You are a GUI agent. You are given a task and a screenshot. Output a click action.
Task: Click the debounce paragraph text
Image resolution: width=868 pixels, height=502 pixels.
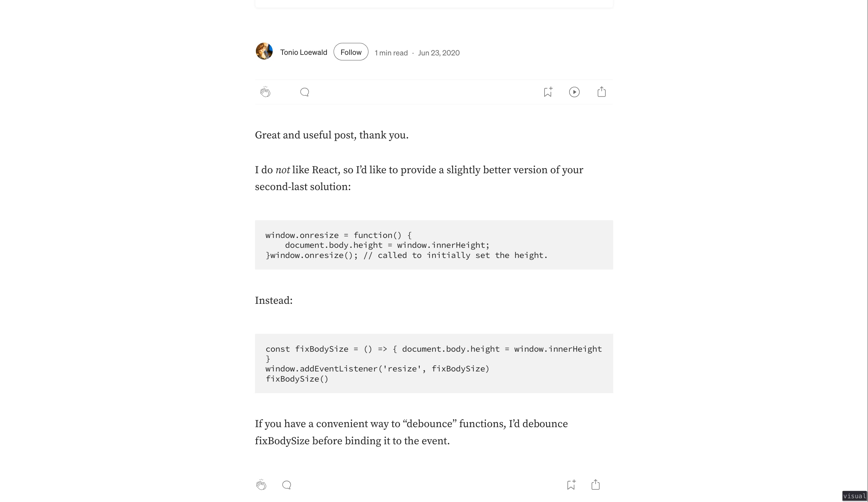click(411, 432)
